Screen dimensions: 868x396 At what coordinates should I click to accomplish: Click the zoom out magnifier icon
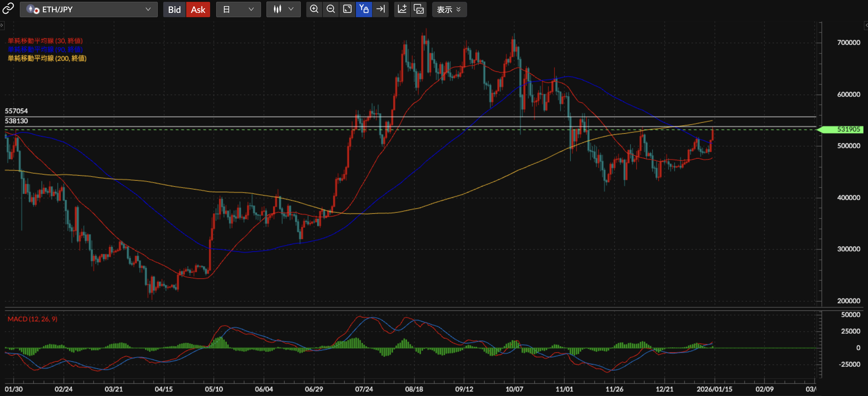point(330,9)
